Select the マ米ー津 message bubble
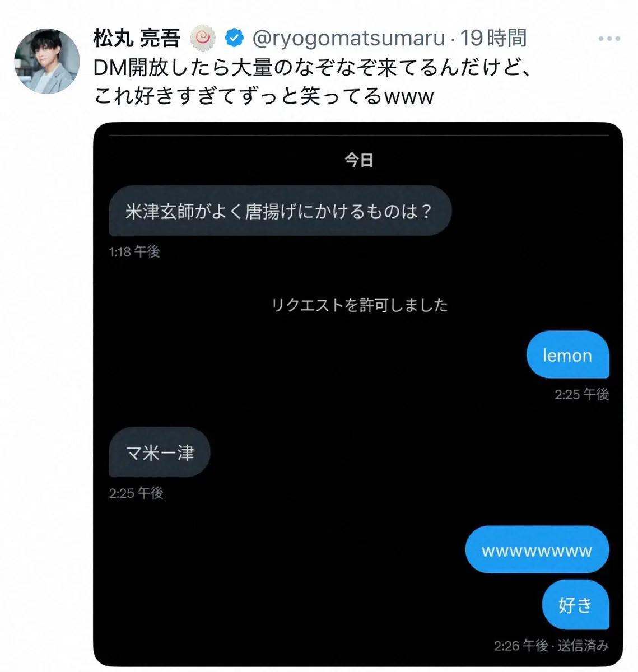 click(x=160, y=452)
